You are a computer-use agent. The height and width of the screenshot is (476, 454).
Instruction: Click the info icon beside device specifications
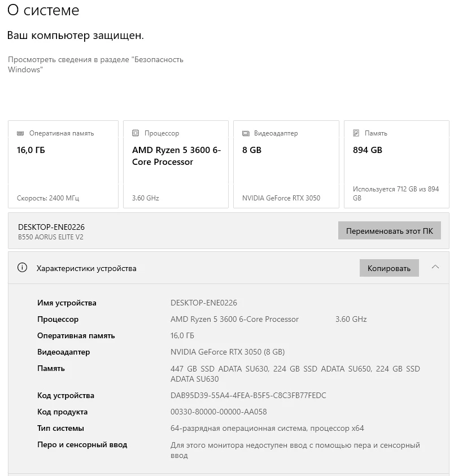pyautogui.click(x=23, y=268)
